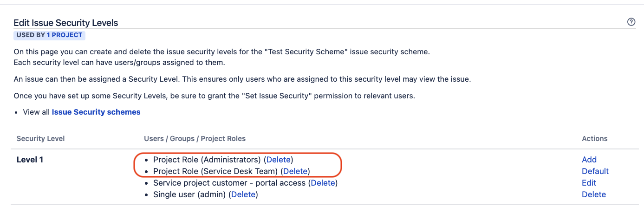The image size is (644, 213).
Task: Click the Single user (admin) text
Action: click(x=190, y=194)
